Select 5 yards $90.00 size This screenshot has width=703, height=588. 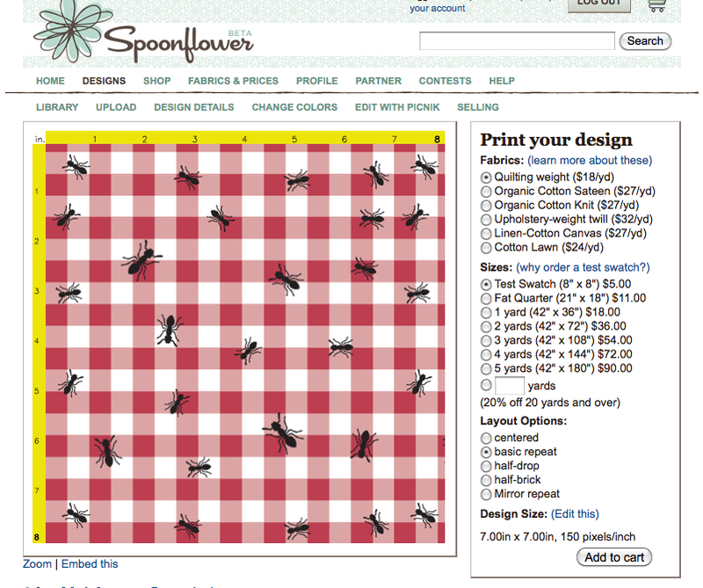click(486, 369)
